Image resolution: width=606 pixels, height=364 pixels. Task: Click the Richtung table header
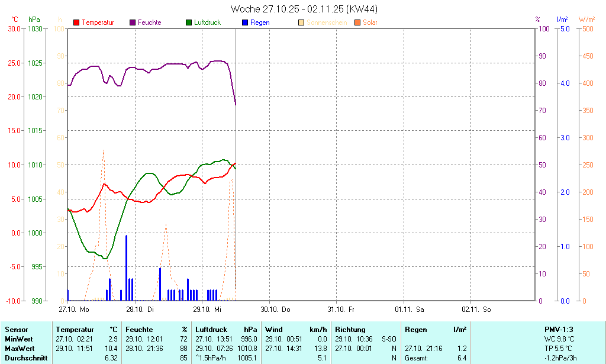coord(350,330)
